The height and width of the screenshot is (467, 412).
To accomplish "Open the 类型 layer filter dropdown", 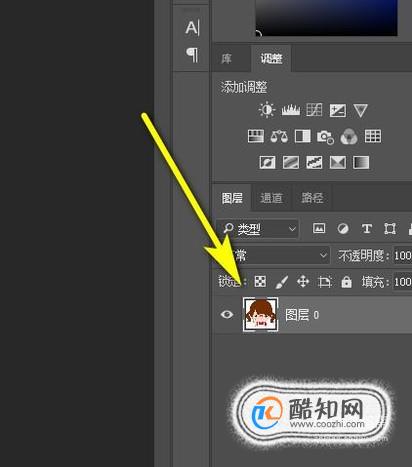I will 257,229.
